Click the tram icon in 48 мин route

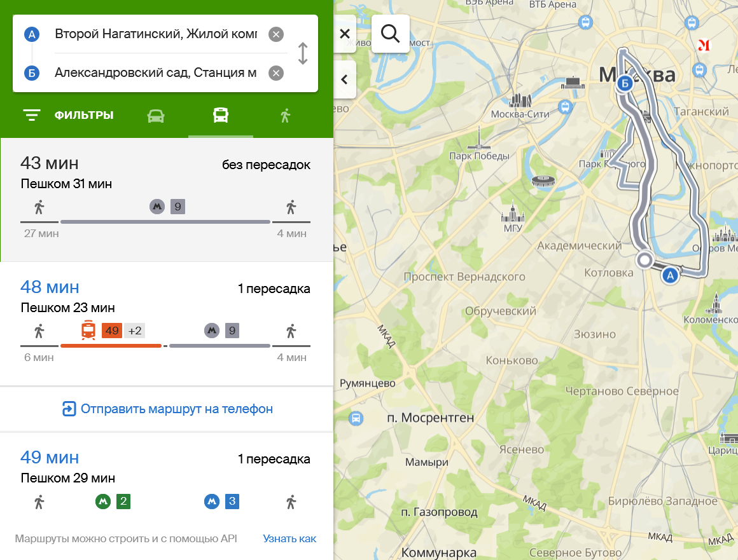point(88,330)
